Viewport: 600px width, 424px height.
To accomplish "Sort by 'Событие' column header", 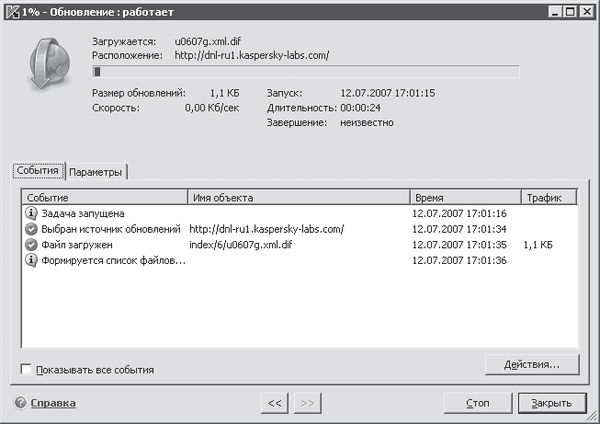I will (x=104, y=198).
